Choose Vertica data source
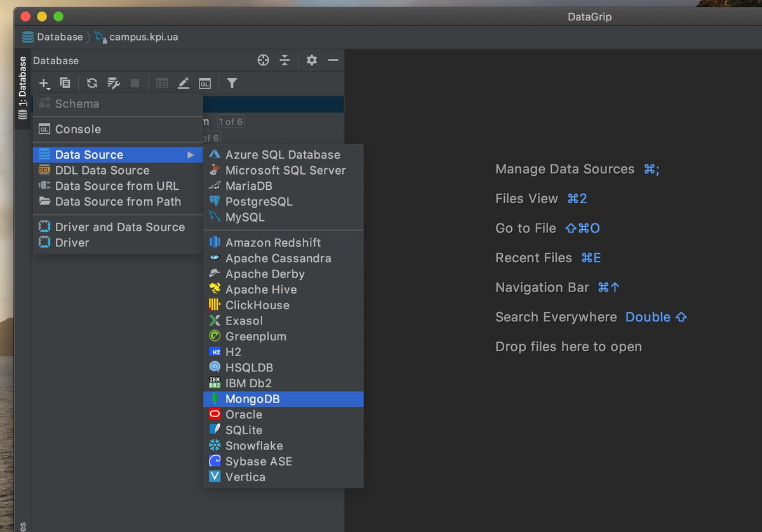Viewport: 762px width, 532px height. click(x=283, y=477)
